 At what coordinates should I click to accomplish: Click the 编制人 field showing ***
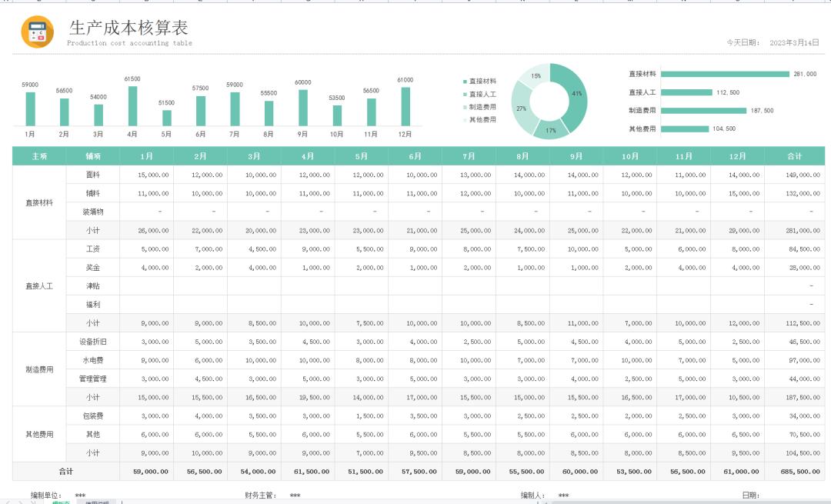click(x=564, y=496)
